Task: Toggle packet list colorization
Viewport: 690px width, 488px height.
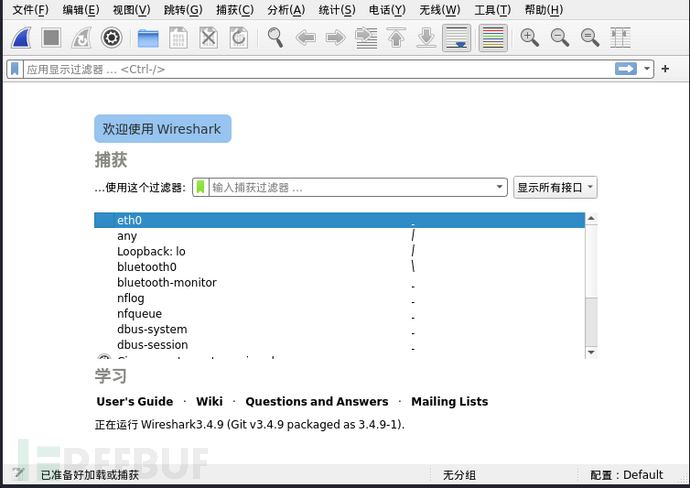Action: (493, 38)
